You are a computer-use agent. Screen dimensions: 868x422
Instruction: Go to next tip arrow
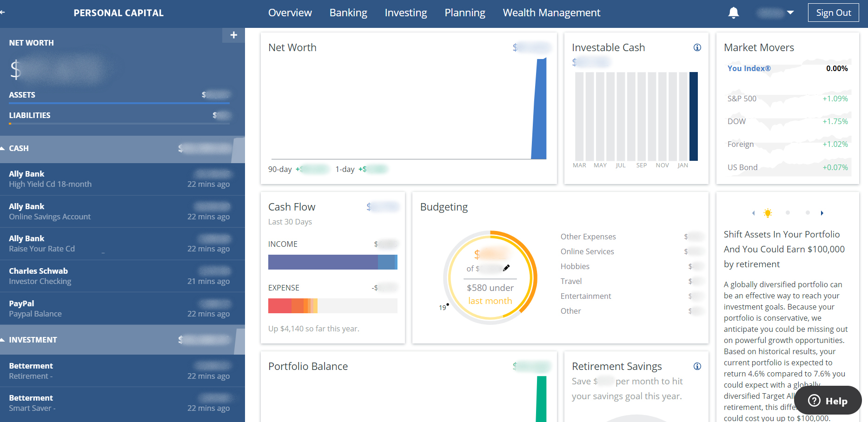[x=822, y=213]
